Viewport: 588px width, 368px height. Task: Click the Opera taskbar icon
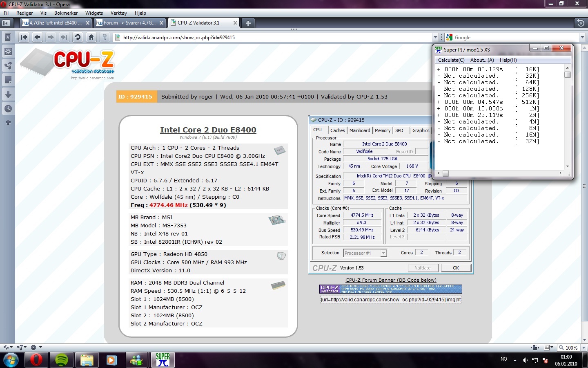(x=36, y=360)
